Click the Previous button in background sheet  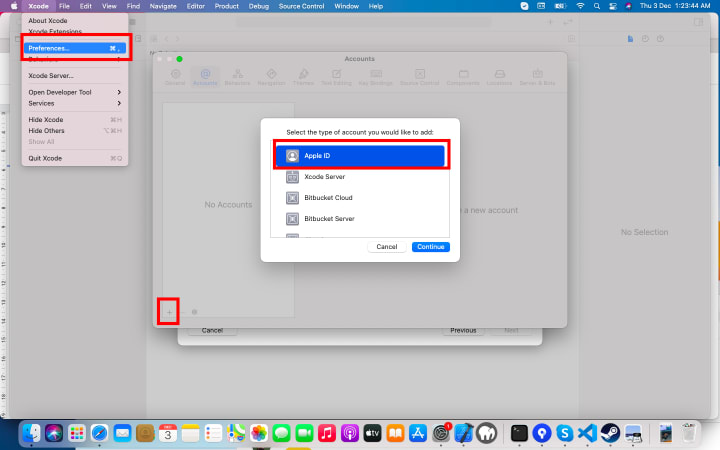pos(463,330)
